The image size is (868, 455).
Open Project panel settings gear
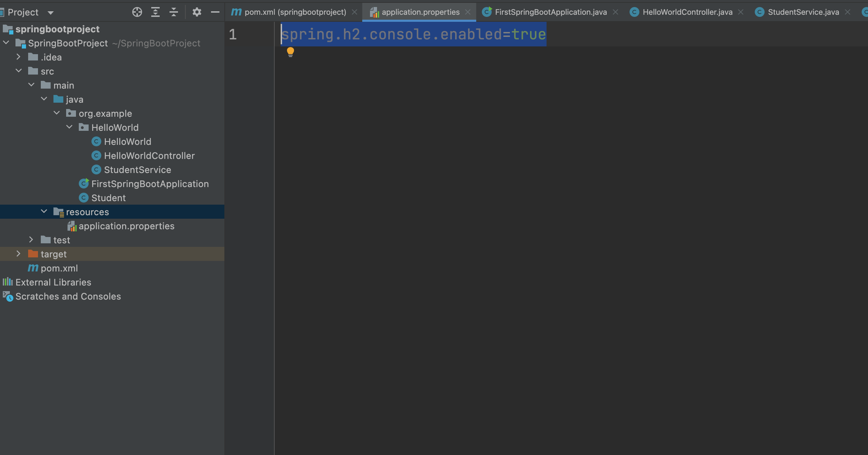pos(197,12)
